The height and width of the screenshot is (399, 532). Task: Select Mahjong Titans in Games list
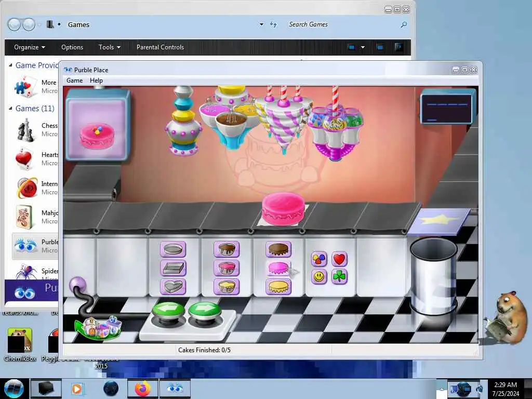(36, 217)
